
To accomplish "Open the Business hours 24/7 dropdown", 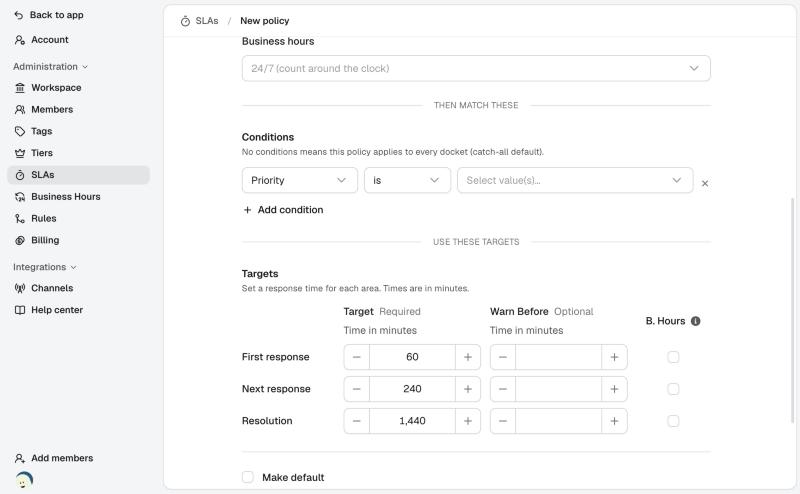I will (476, 68).
